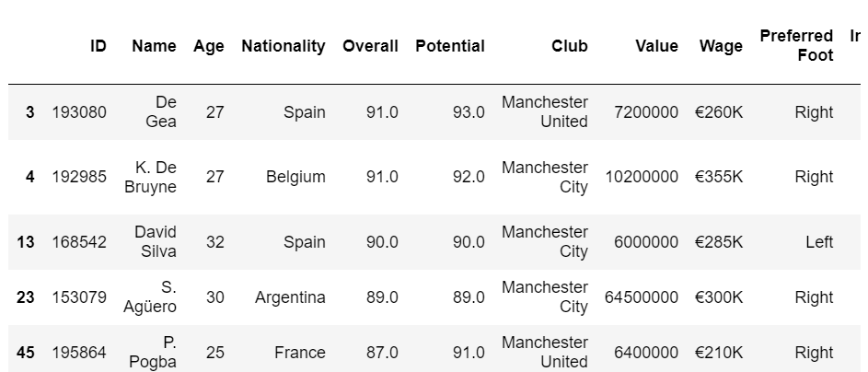Select the De Gea name cell
This screenshot has width=868, height=372.
160,111
